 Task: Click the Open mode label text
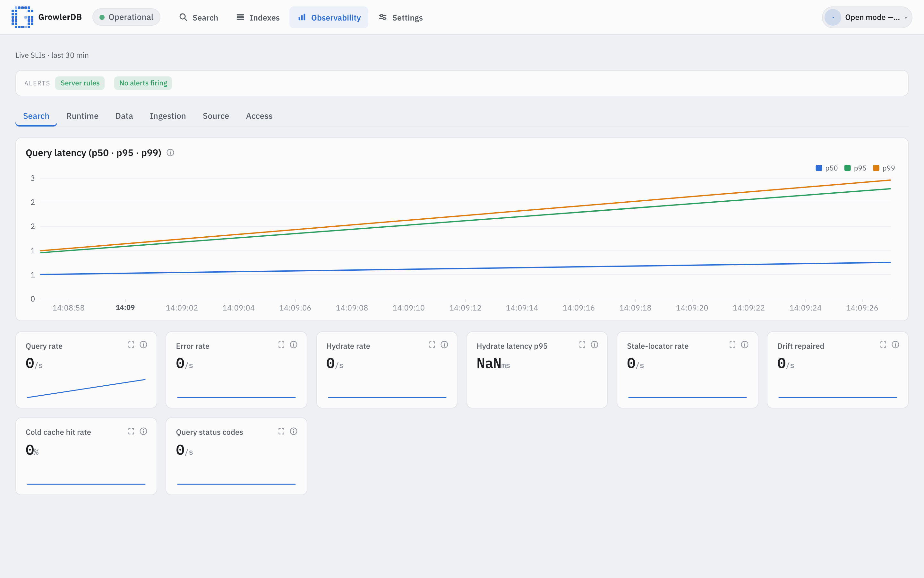872,17
